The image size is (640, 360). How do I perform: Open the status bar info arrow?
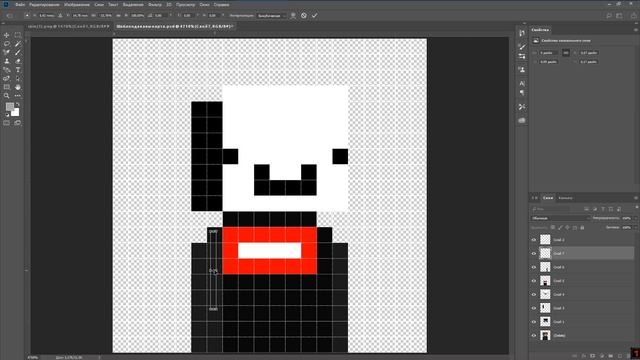coord(99,357)
